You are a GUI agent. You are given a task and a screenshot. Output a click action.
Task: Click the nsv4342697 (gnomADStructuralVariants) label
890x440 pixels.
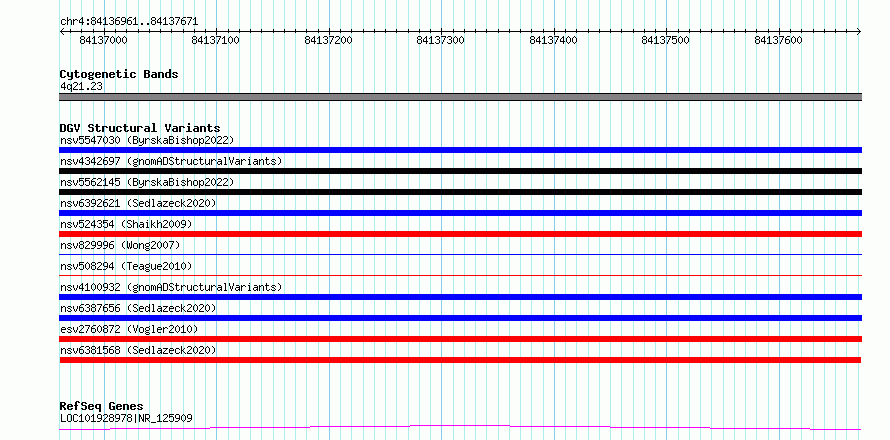171,161
